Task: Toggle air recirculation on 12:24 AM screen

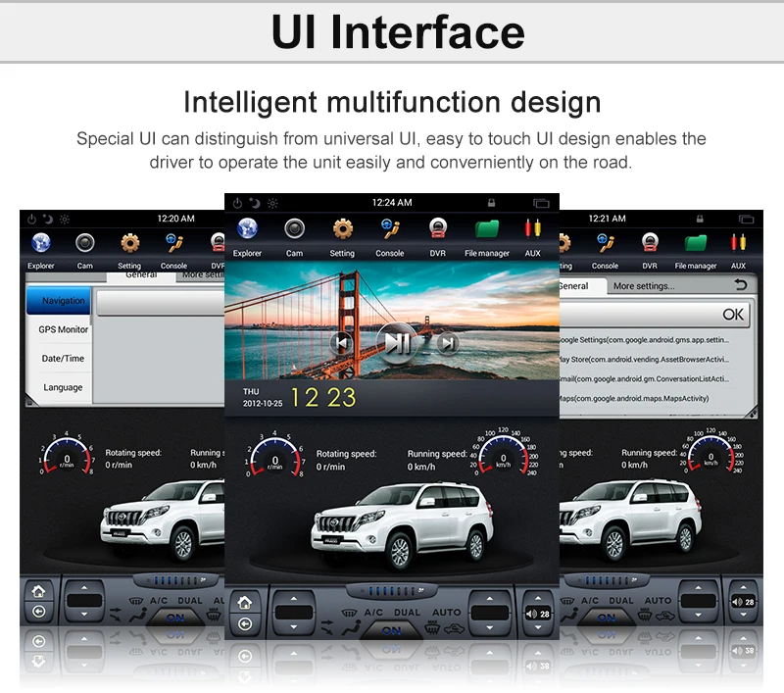Action: coord(455,628)
